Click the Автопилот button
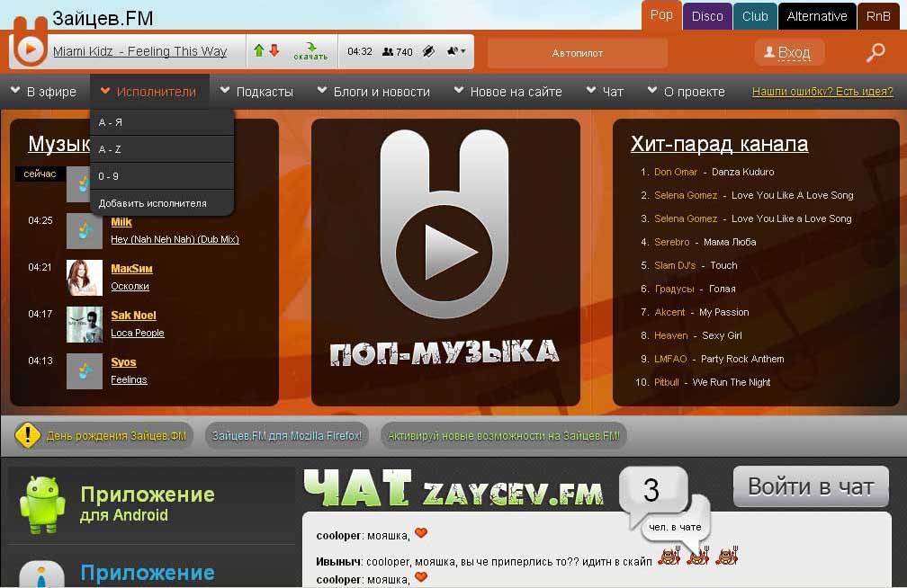Image resolution: width=907 pixels, height=588 pixels. (578, 53)
